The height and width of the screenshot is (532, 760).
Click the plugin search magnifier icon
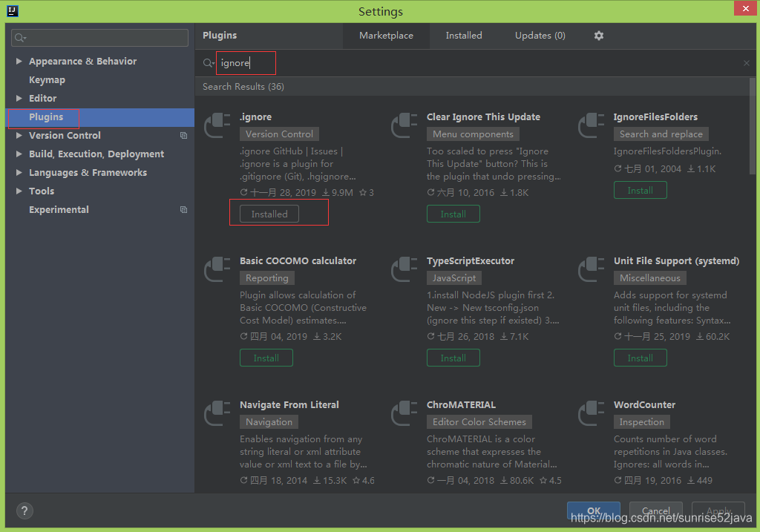(209, 63)
